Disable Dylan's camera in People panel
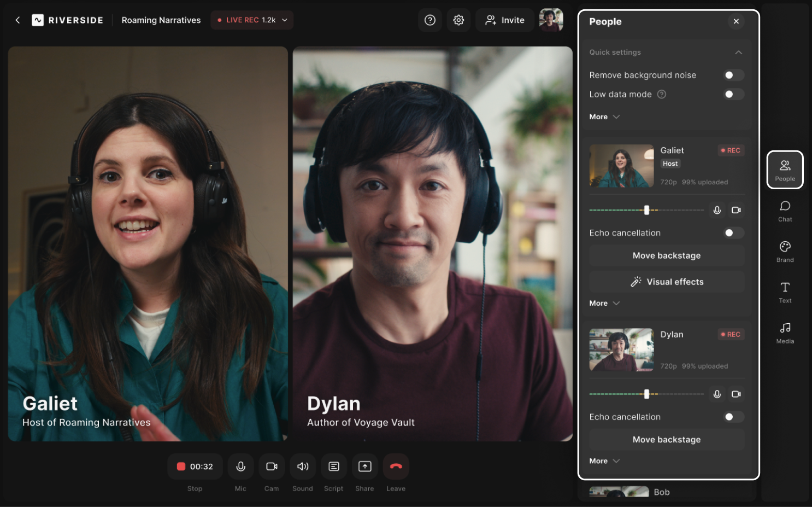 click(x=736, y=394)
